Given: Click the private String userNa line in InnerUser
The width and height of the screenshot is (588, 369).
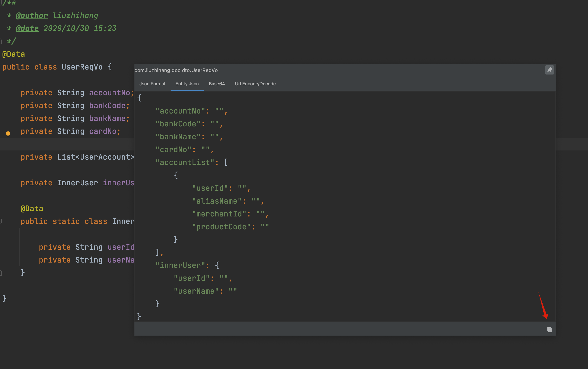Looking at the screenshot, I should [x=86, y=260].
